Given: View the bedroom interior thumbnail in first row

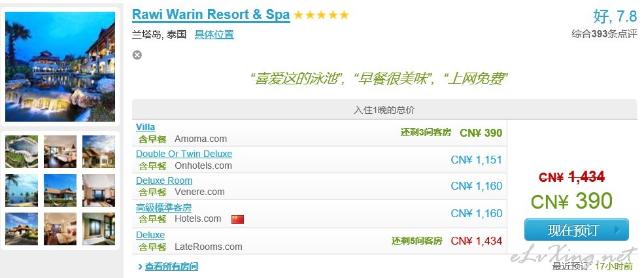Looking at the screenshot, I should click(x=60, y=152).
